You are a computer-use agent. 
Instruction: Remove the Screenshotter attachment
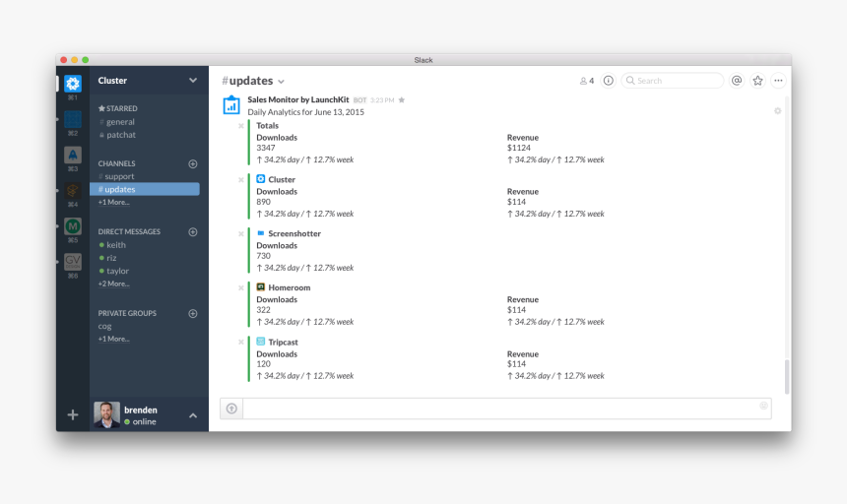click(241, 233)
